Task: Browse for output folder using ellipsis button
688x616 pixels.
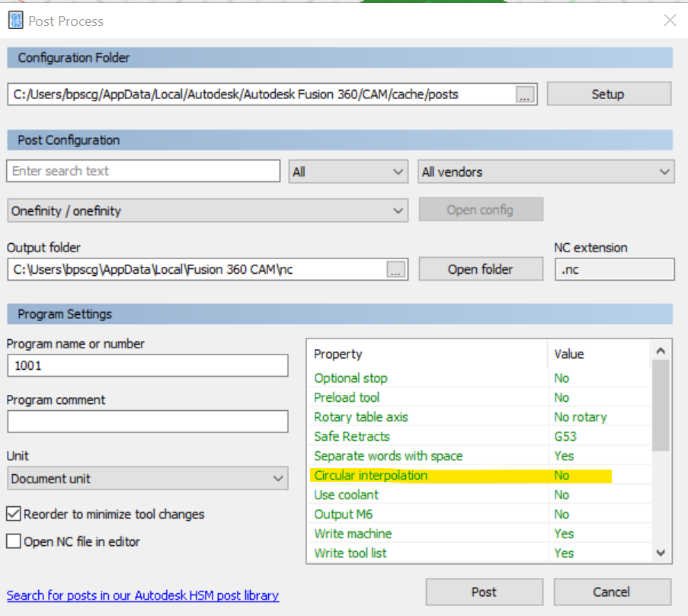Action: (x=395, y=270)
